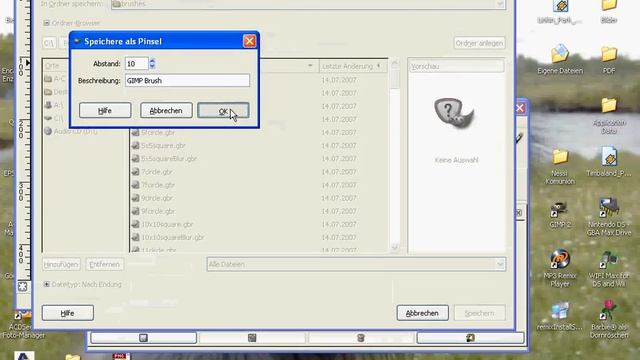Expand Dateityp: Nach Endung
640x360 pixels.
(x=47, y=284)
